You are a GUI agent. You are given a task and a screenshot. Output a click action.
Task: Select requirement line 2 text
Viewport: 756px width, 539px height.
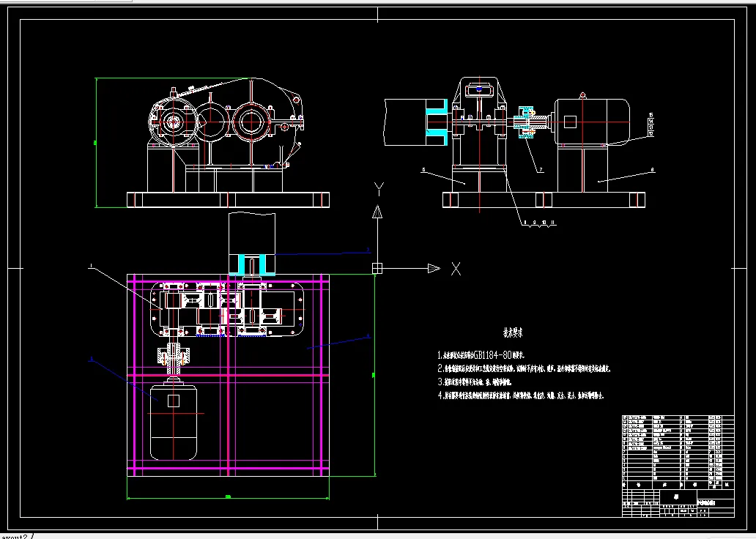524,369
